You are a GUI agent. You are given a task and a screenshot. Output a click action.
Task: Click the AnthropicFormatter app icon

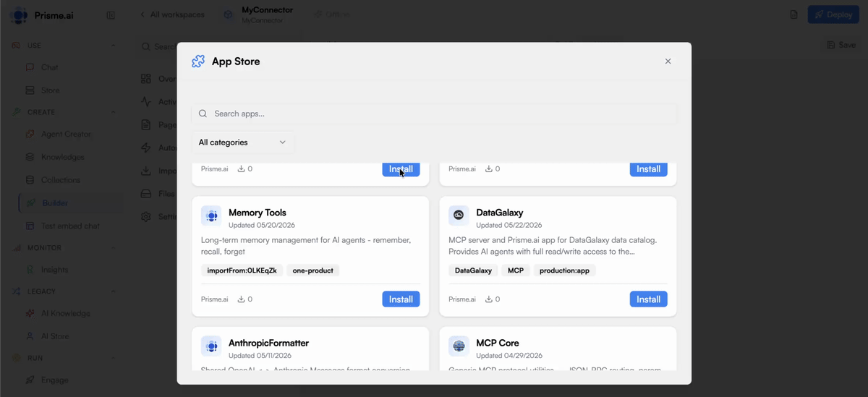pyautogui.click(x=211, y=346)
